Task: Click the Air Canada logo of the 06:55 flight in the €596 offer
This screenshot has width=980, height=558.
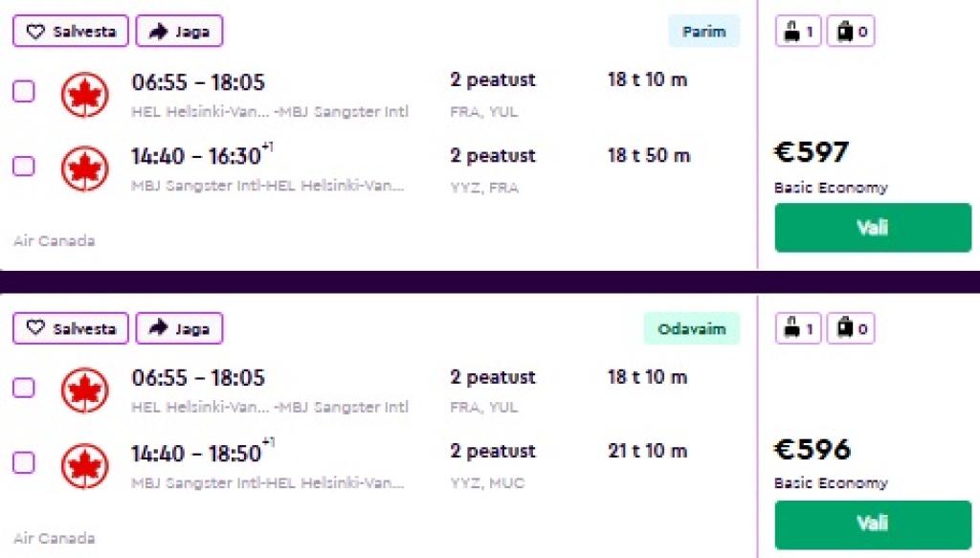Action: pos(85,391)
